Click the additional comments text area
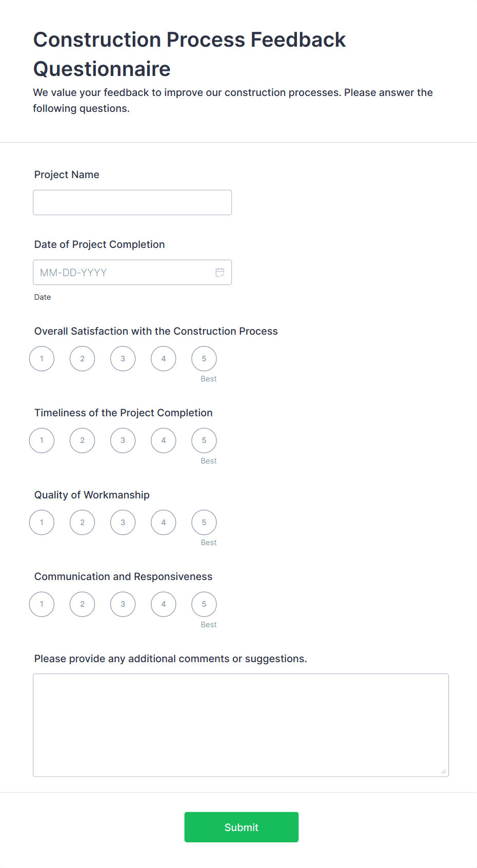The height and width of the screenshot is (868, 477). (x=241, y=725)
